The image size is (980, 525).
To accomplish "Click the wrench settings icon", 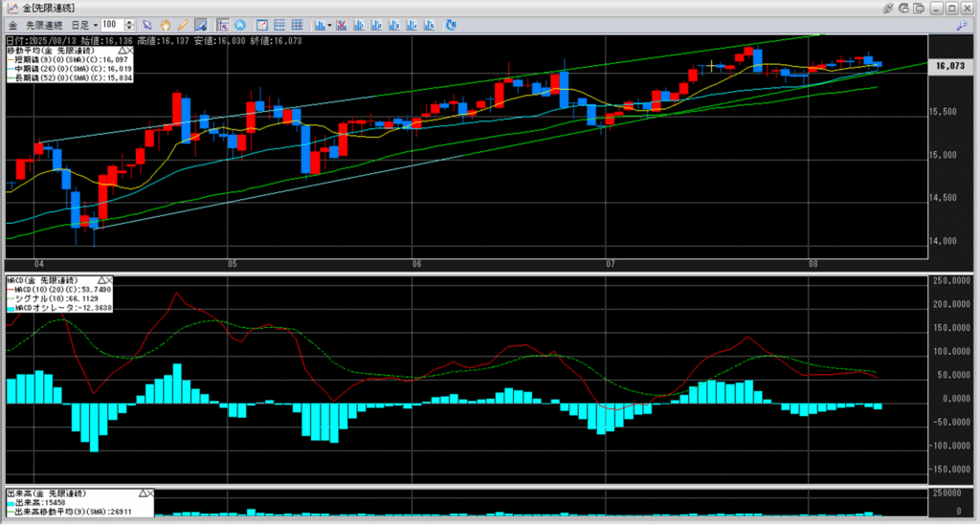I will pyautogui.click(x=962, y=24).
